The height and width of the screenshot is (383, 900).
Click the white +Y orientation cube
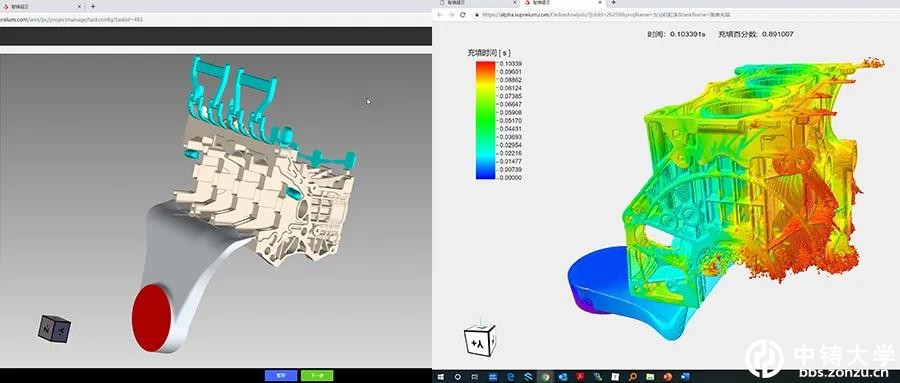(x=479, y=341)
